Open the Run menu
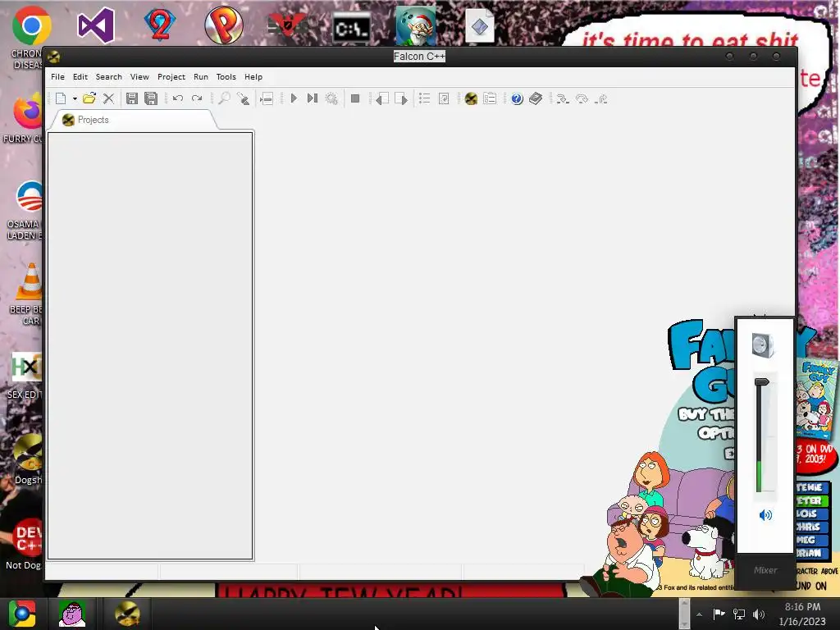The height and width of the screenshot is (630, 840). click(201, 76)
